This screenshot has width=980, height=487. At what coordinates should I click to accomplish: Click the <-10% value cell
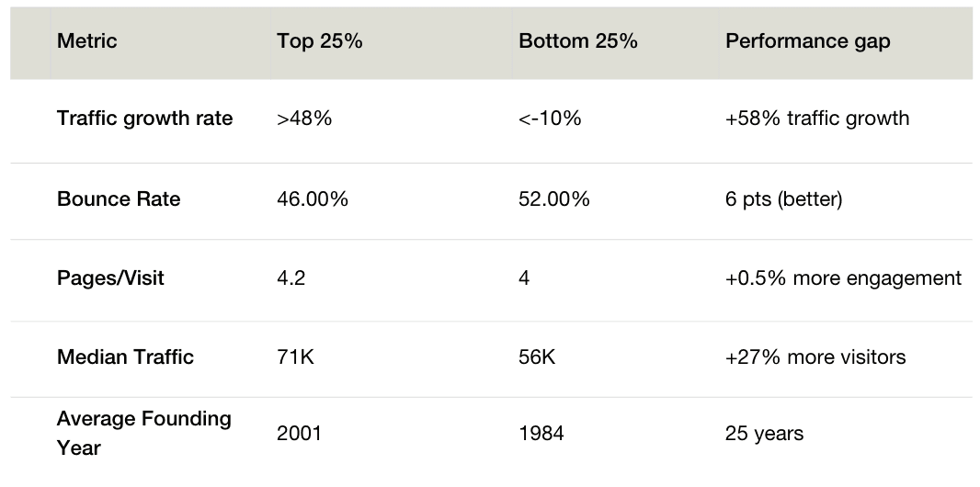(550, 118)
